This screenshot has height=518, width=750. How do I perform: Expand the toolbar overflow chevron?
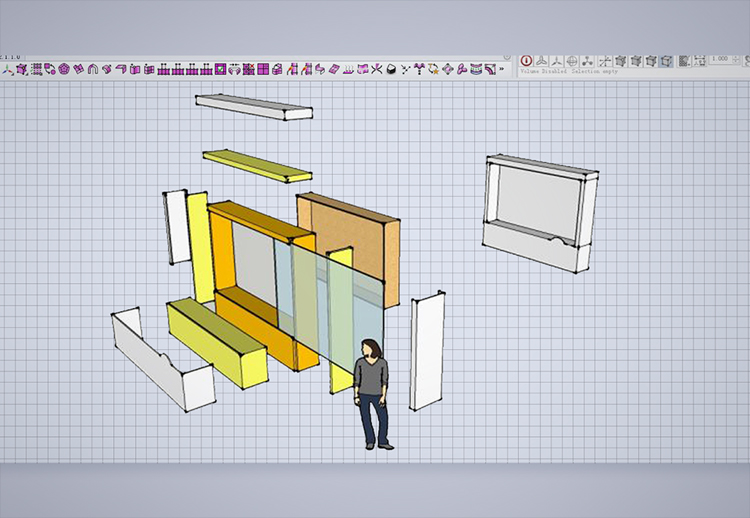503,69
